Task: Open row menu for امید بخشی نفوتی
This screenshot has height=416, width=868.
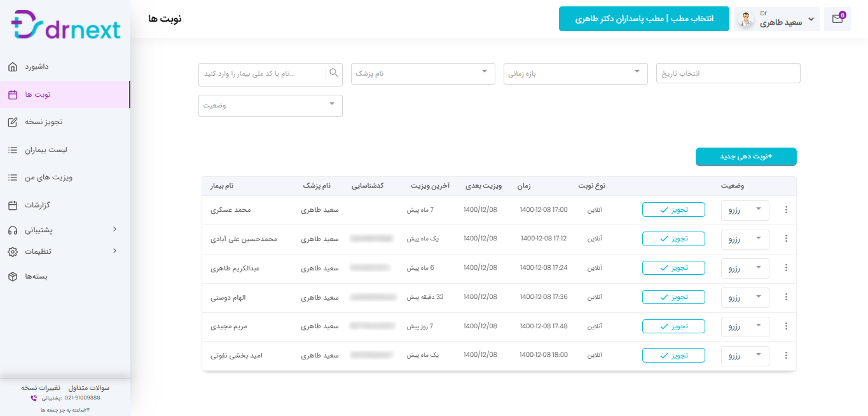Action: click(x=786, y=356)
